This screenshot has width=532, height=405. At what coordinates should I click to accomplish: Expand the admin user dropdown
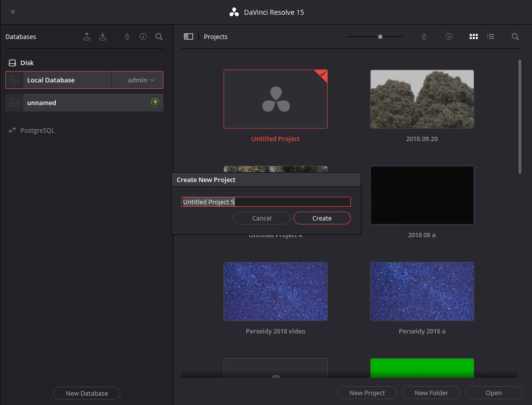[x=141, y=80]
